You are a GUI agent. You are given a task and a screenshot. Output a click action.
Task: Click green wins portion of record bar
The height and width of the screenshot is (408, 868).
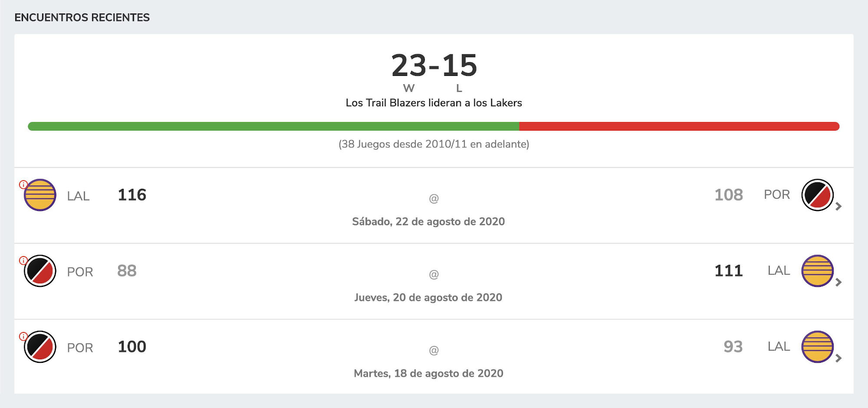coord(273,126)
